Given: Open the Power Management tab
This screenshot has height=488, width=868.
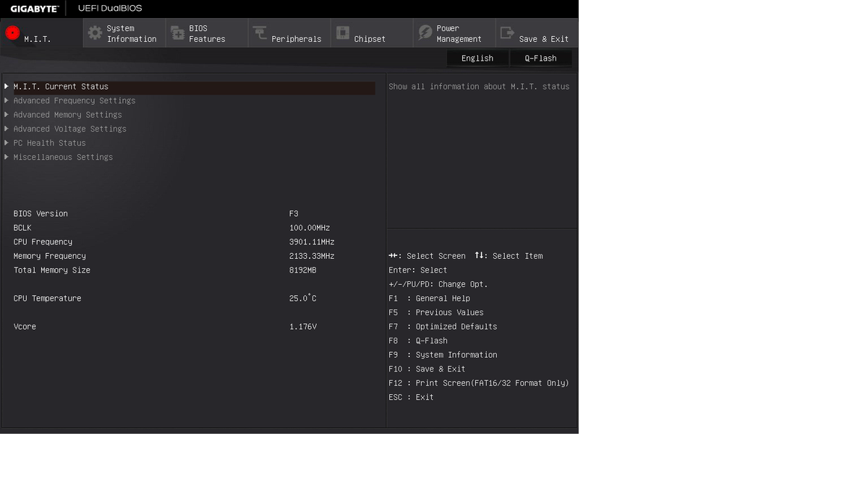Looking at the screenshot, I should pos(454,33).
